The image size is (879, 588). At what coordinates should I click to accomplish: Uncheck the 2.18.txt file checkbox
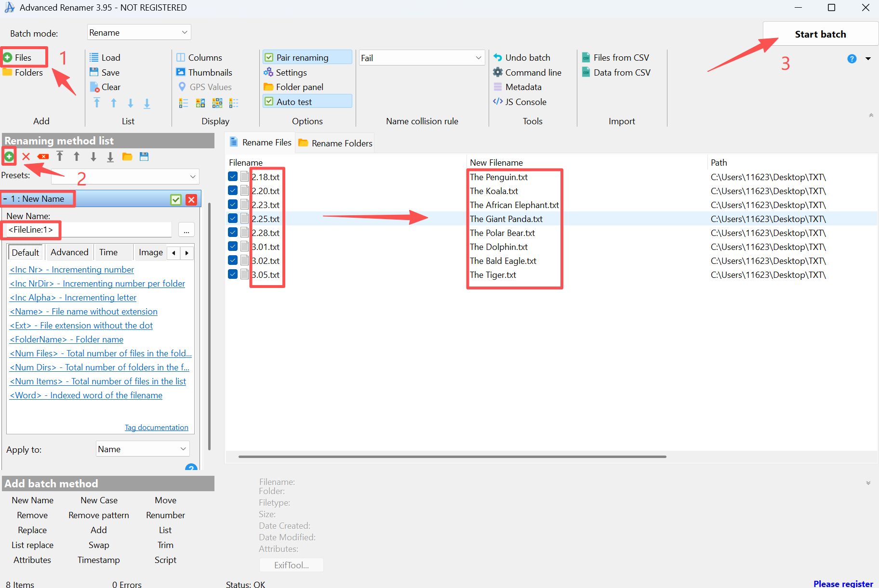click(233, 177)
